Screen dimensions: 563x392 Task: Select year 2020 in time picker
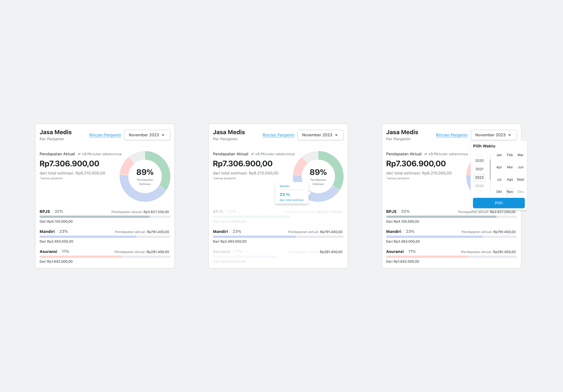coord(479,161)
